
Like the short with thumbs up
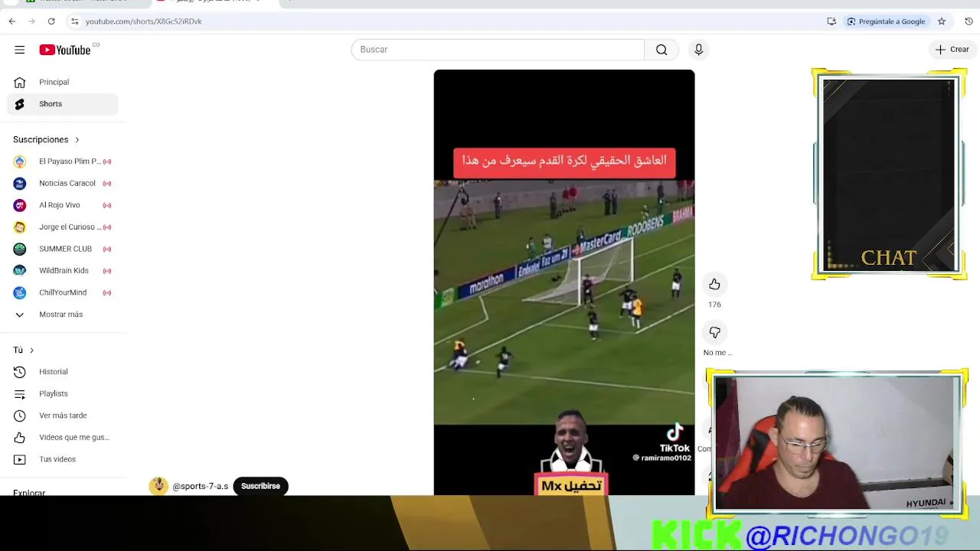click(714, 285)
